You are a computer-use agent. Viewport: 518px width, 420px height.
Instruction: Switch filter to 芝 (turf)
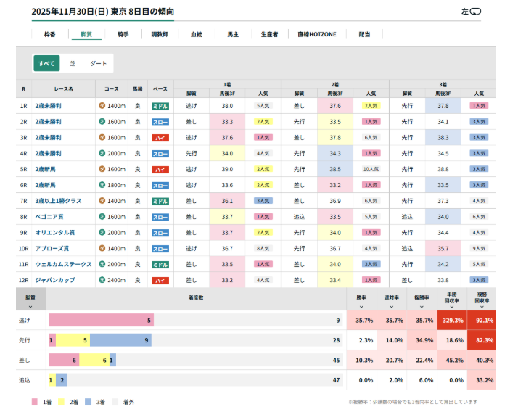coord(73,64)
